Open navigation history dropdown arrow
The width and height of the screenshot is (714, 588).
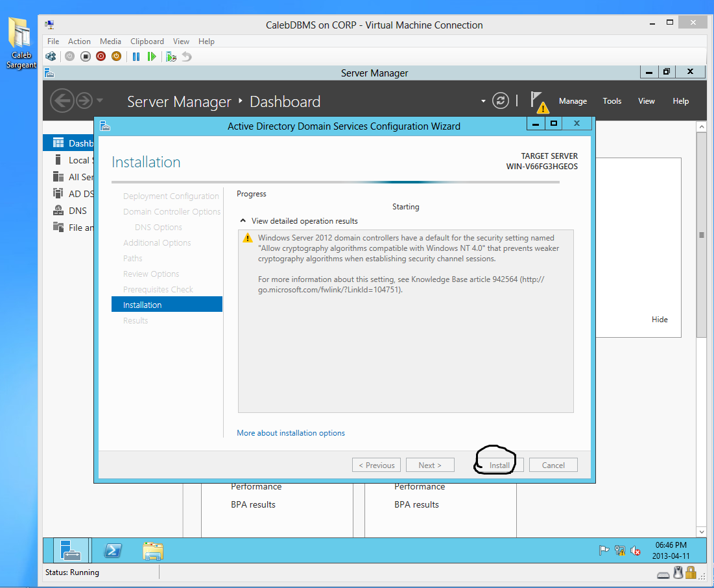point(100,100)
